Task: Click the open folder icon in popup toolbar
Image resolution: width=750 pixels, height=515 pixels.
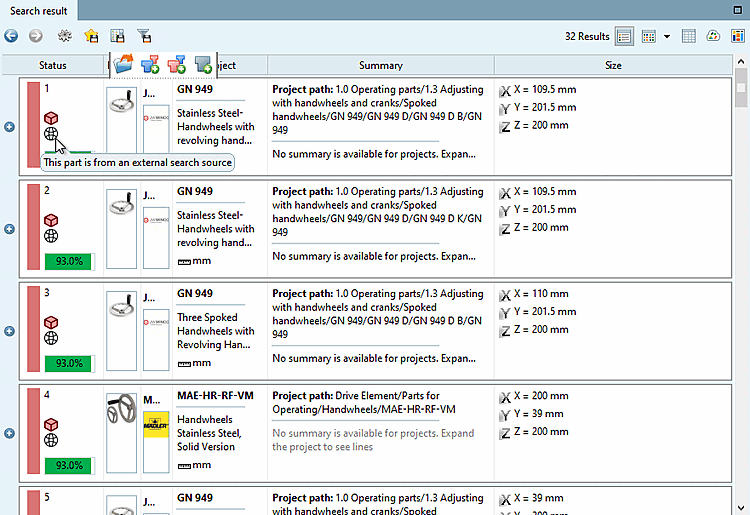Action: coord(123,65)
